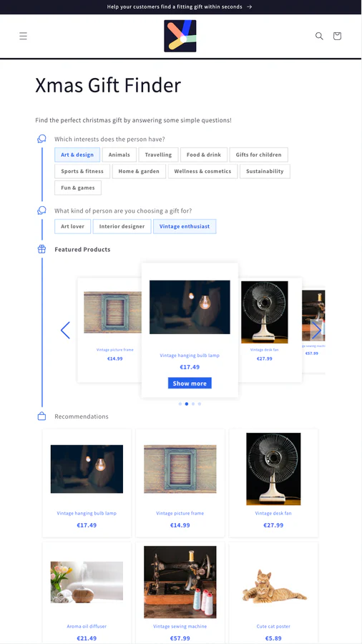Select the Interior designer person type

[122, 226]
